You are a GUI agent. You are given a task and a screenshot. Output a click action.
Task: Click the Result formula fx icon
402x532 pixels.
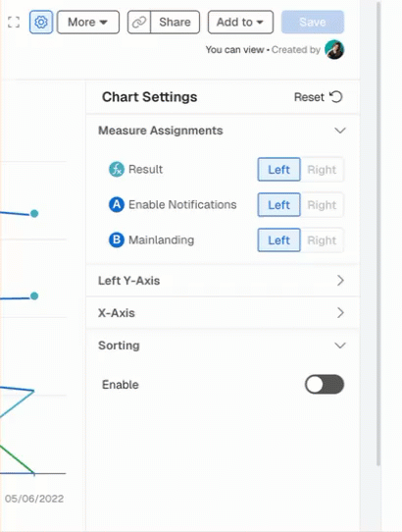click(117, 169)
